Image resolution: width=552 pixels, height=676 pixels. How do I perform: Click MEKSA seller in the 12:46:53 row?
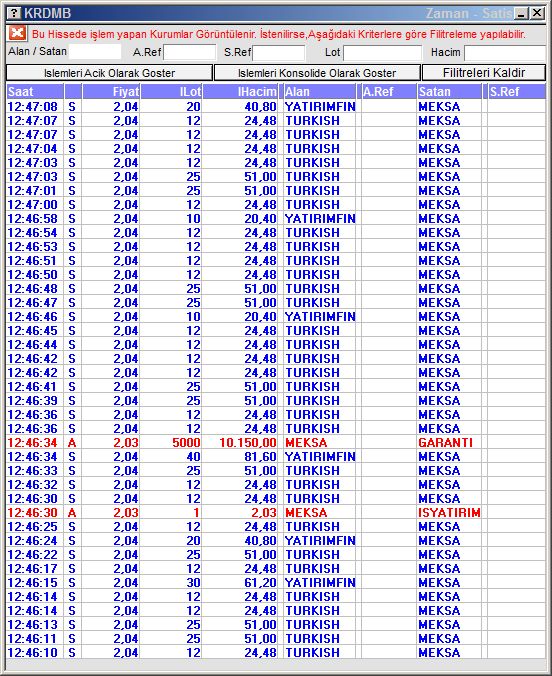[x=439, y=247]
